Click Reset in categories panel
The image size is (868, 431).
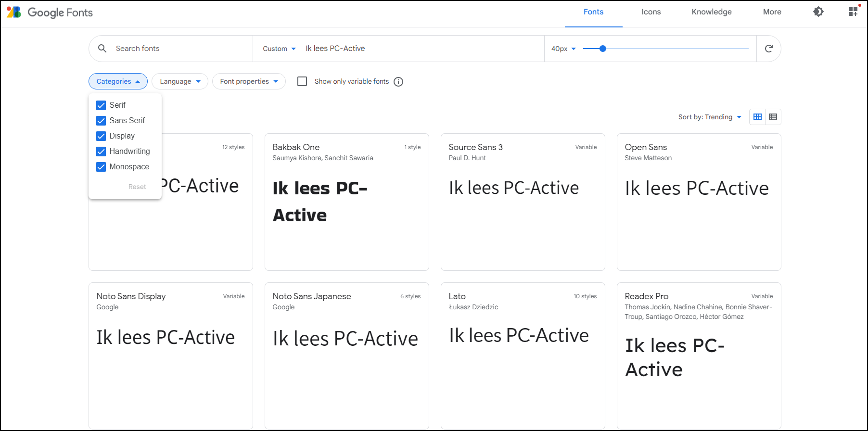pos(137,187)
